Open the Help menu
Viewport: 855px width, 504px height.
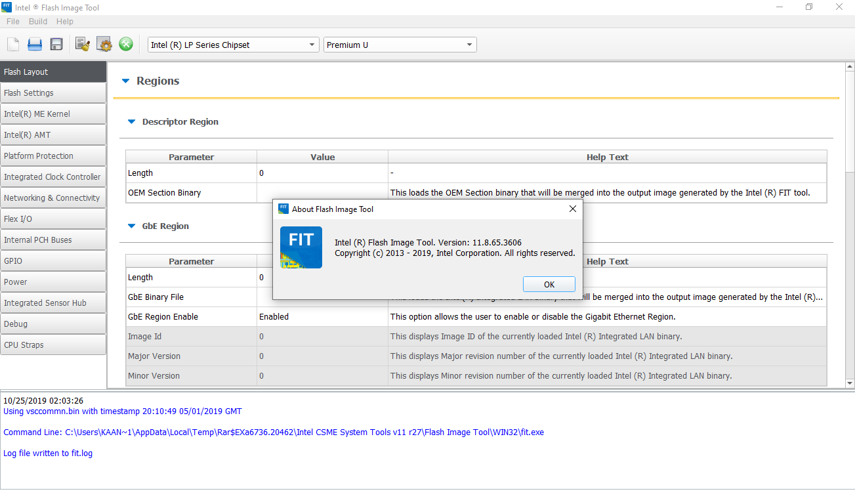click(x=65, y=22)
